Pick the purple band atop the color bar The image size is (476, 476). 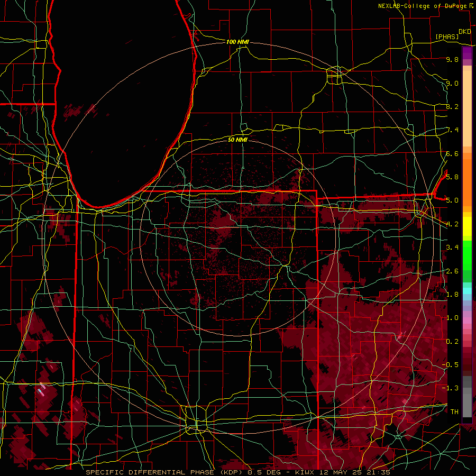(467, 53)
